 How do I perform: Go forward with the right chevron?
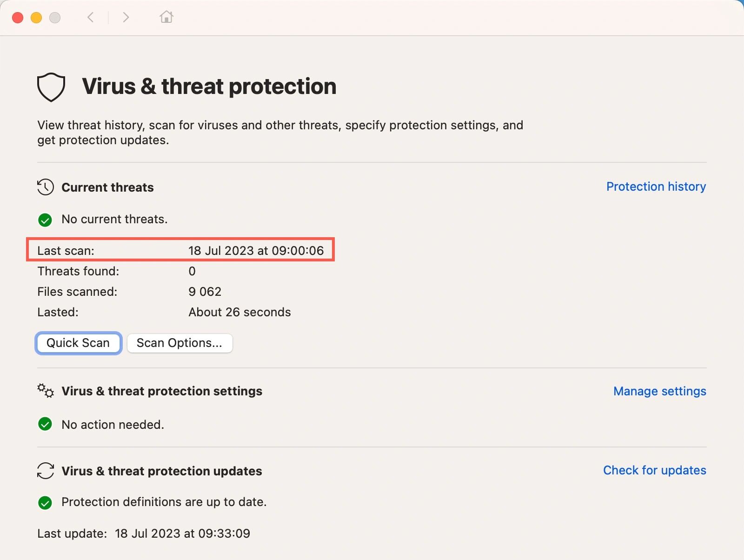[x=126, y=17]
